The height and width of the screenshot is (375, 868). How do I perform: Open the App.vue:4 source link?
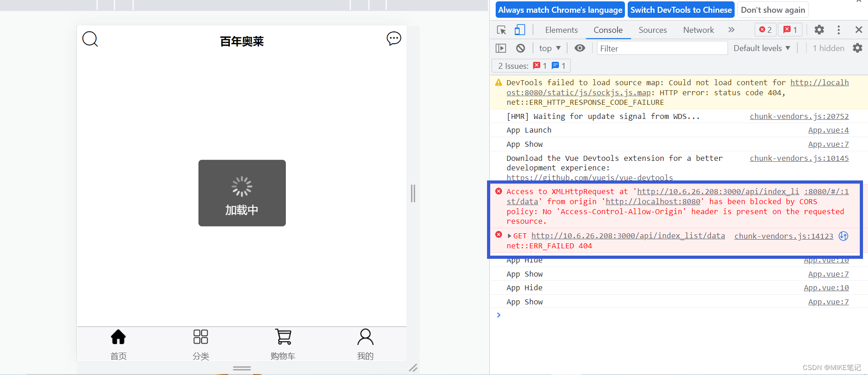(828, 130)
